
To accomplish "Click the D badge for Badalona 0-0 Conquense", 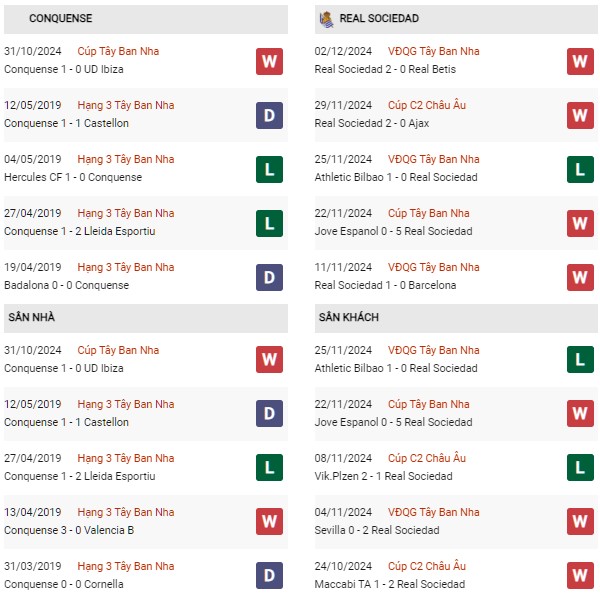I will tap(269, 277).
